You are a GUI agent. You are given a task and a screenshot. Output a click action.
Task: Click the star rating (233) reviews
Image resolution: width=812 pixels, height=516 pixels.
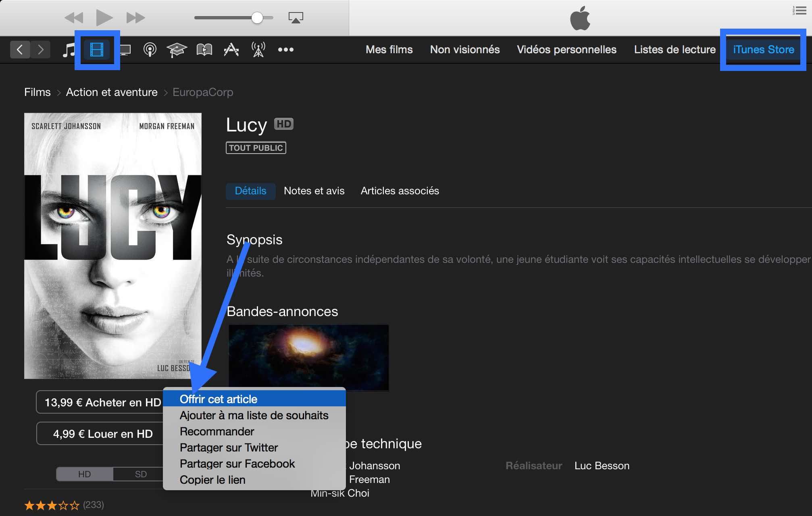click(x=64, y=505)
